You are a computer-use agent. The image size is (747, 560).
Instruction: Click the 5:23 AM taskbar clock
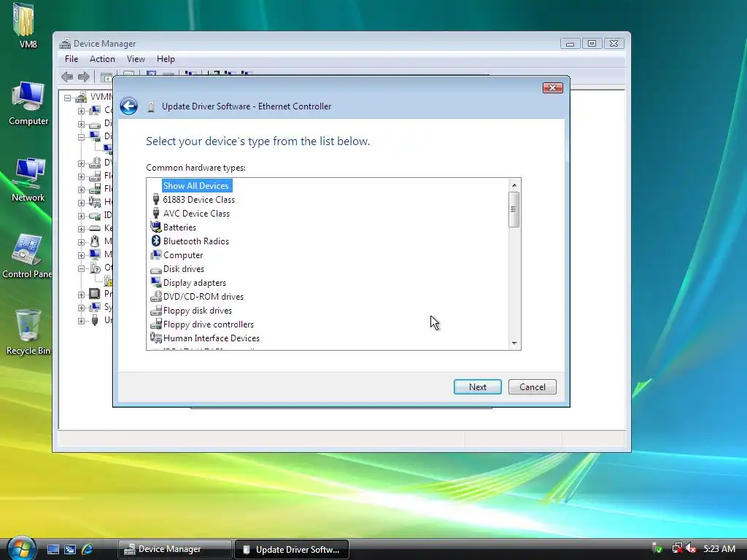719,548
